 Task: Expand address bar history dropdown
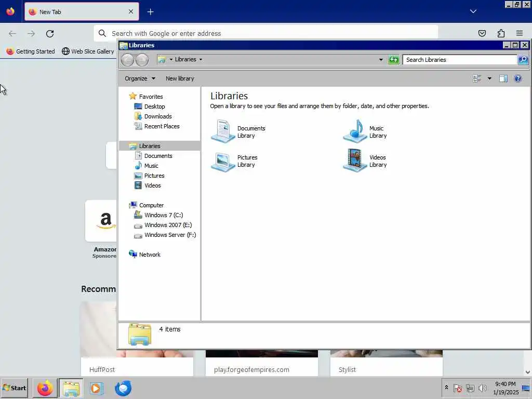pyautogui.click(x=381, y=60)
